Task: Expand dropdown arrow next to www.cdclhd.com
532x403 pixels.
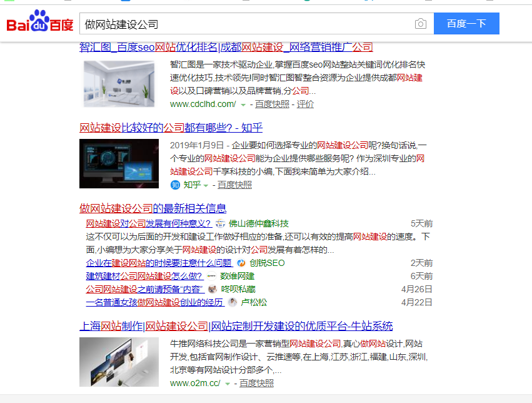Action: click(x=243, y=105)
